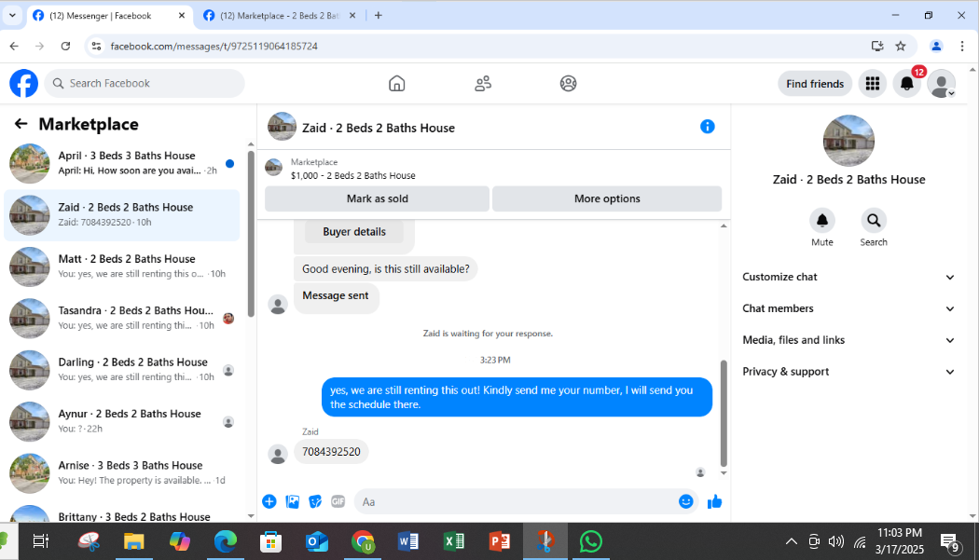Click Find friends button
The image size is (979, 560).
point(815,84)
